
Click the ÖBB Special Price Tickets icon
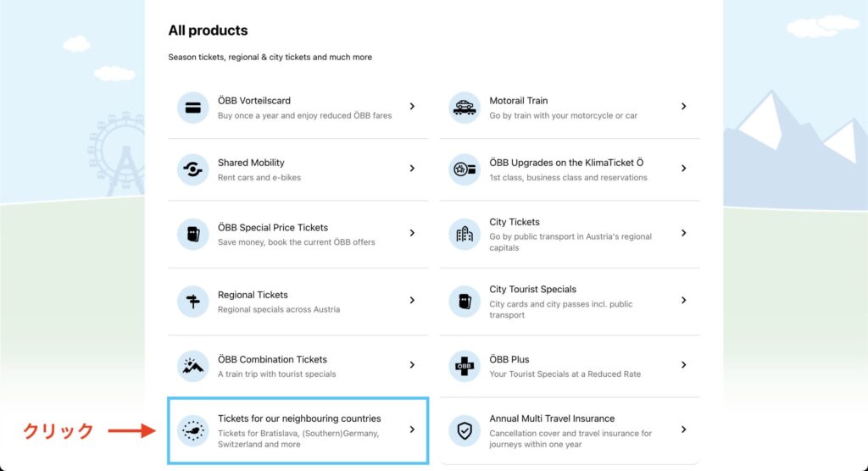[192, 234]
